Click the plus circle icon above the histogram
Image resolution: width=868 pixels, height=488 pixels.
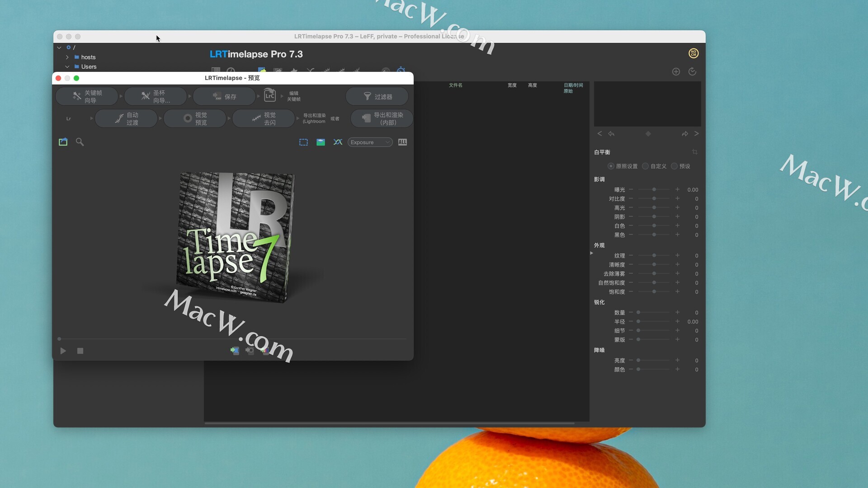(x=676, y=71)
